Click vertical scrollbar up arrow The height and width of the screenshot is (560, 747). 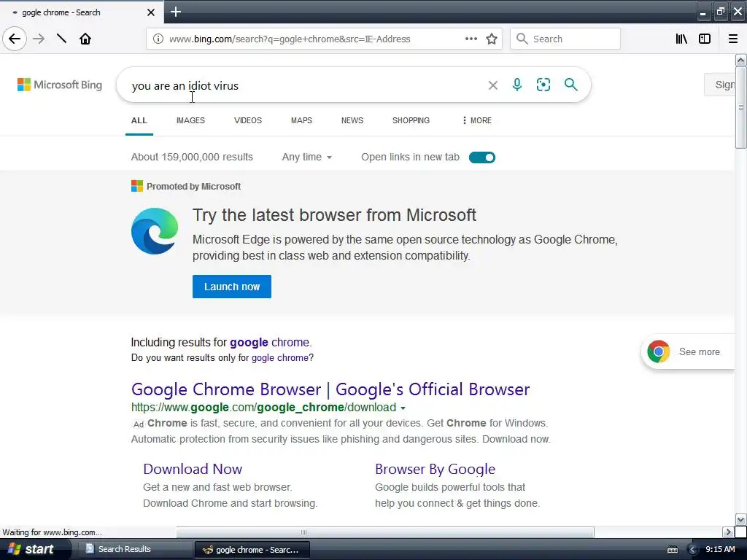(740, 60)
